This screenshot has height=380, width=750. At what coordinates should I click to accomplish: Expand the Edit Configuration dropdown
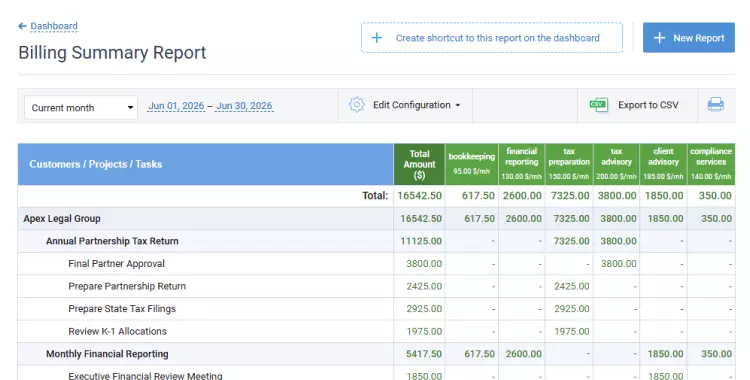(416, 105)
